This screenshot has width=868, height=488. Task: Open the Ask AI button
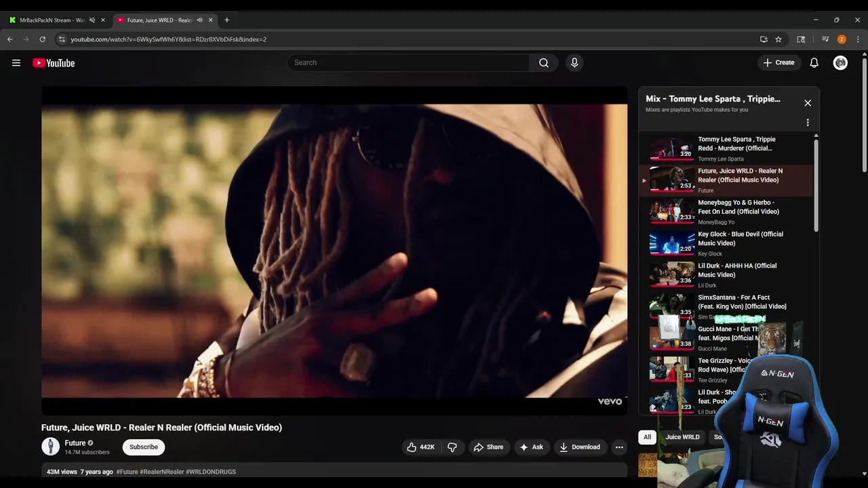pos(531,447)
